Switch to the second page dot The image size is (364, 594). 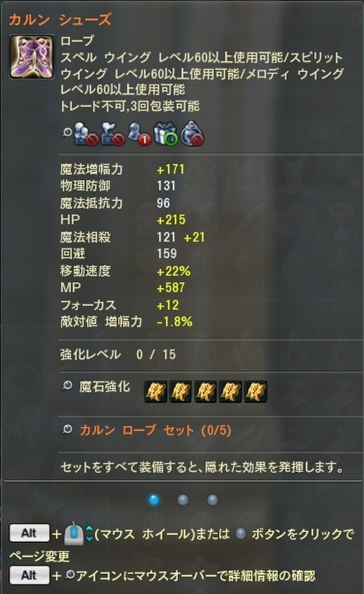click(x=183, y=500)
